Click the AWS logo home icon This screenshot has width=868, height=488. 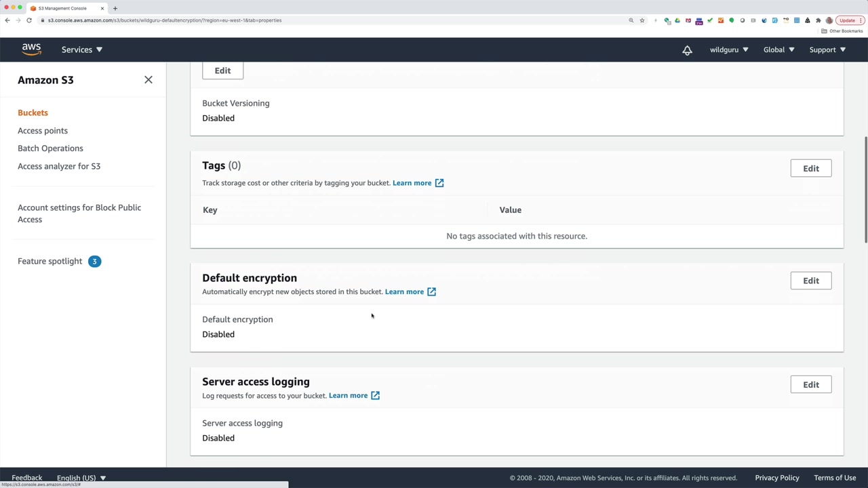[x=31, y=49]
